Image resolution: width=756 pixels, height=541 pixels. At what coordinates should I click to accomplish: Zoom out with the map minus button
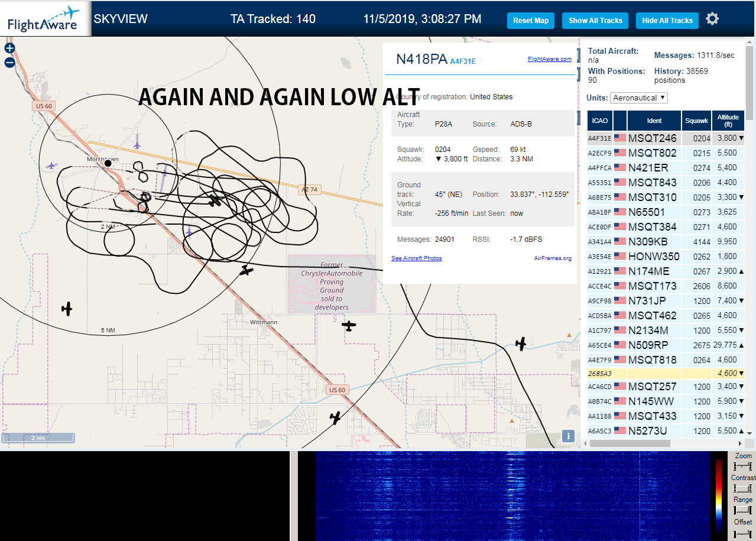(9, 63)
